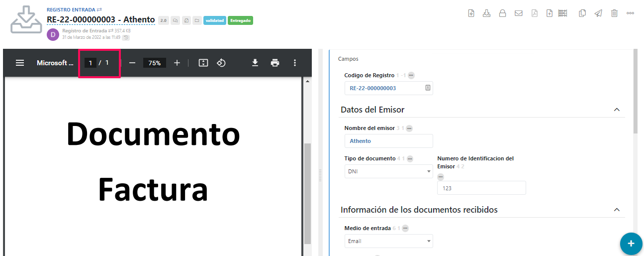The image size is (644, 256).
Task: Open the Medio de entrada dropdown
Action: pyautogui.click(x=388, y=241)
